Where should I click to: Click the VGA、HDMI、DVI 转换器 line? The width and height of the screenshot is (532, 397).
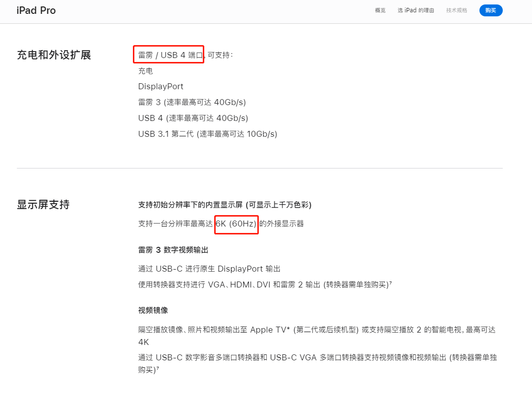(265, 284)
